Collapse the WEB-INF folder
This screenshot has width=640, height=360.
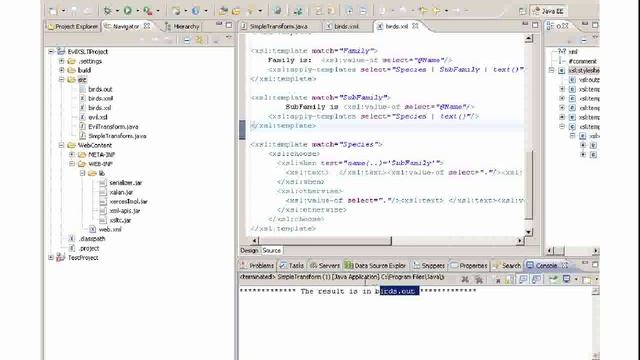point(72,164)
